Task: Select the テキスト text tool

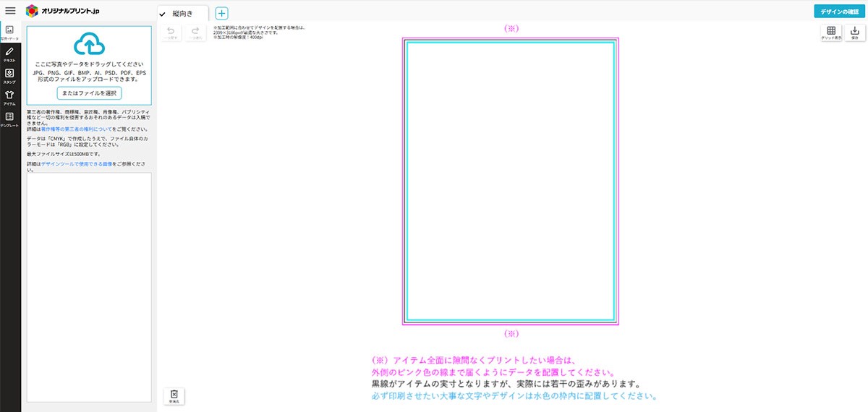Action: coord(9,54)
